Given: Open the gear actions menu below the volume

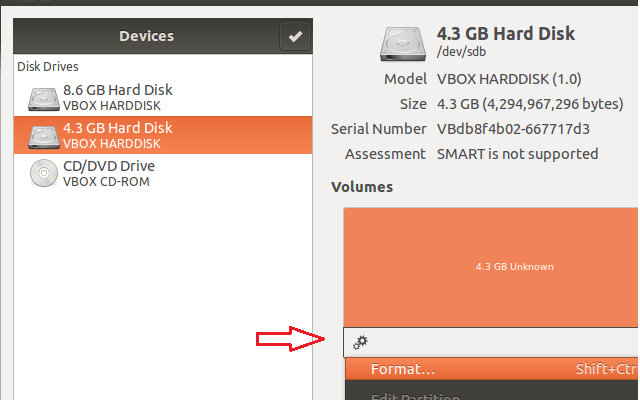Looking at the screenshot, I should (x=360, y=342).
